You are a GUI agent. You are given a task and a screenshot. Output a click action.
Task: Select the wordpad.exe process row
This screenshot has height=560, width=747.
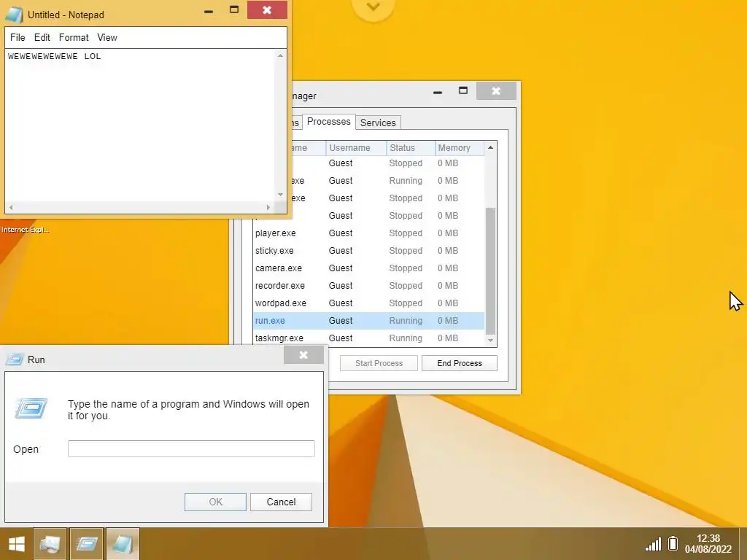pos(368,303)
